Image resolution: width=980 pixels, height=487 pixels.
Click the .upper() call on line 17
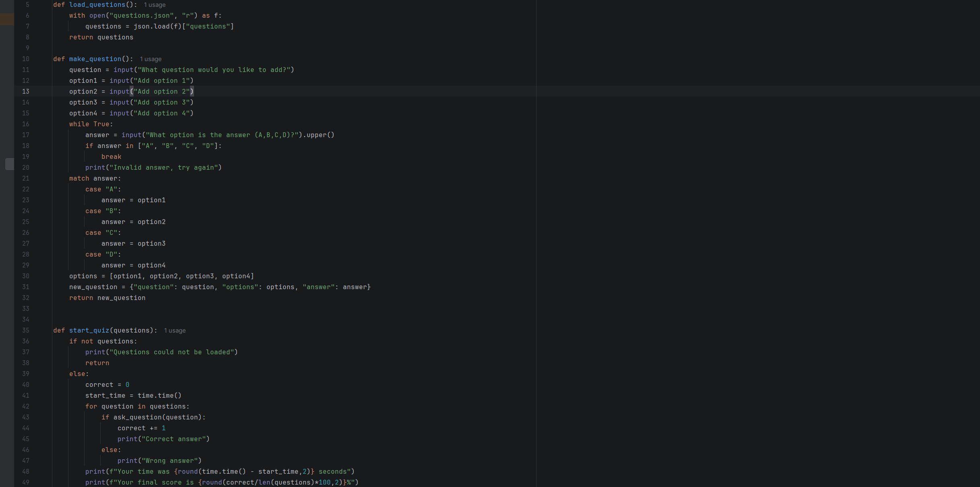318,135
